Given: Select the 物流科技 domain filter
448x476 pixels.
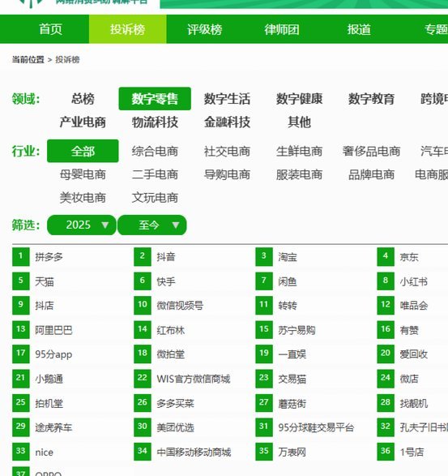Looking at the screenshot, I should pos(155,122).
